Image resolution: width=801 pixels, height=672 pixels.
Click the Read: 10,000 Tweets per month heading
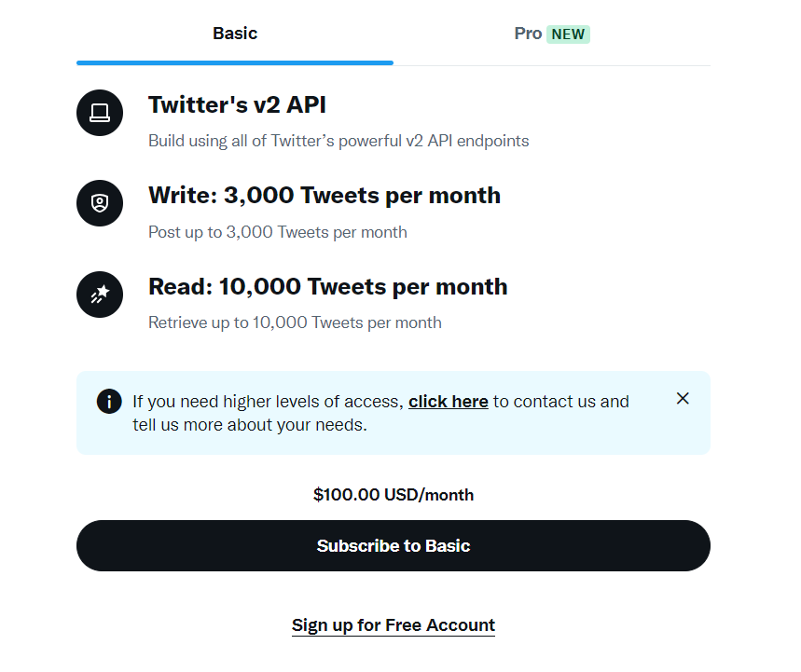click(327, 286)
